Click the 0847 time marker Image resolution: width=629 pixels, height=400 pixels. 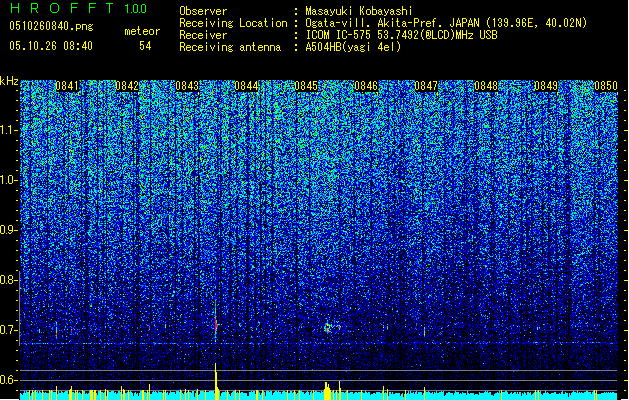pos(426,86)
